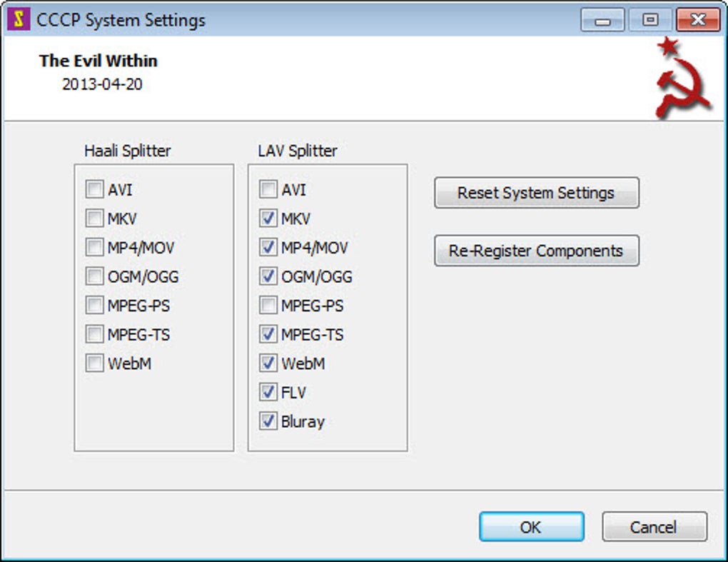The width and height of the screenshot is (728, 562).
Task: Enable AVI under LAV Splitter
Action: (268, 190)
